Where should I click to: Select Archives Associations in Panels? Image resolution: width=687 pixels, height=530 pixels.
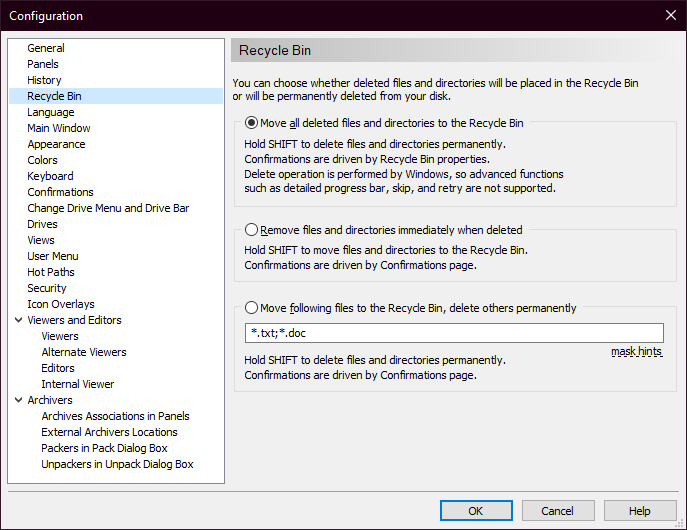pyautogui.click(x=115, y=416)
